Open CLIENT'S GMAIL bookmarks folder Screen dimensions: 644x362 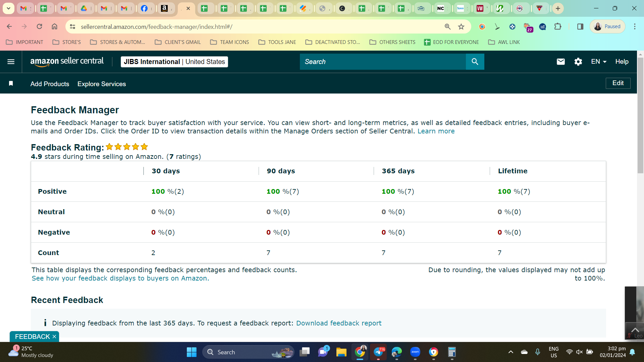[x=178, y=42]
